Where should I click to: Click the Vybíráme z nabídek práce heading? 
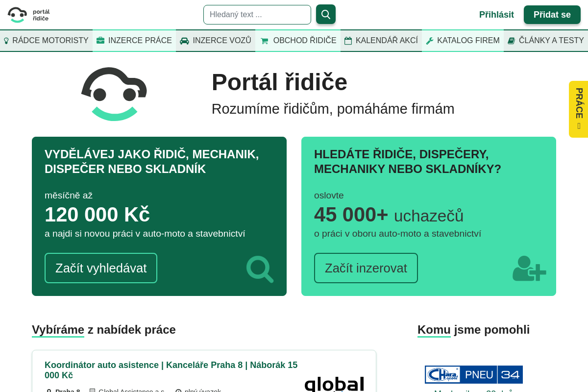coord(104,330)
